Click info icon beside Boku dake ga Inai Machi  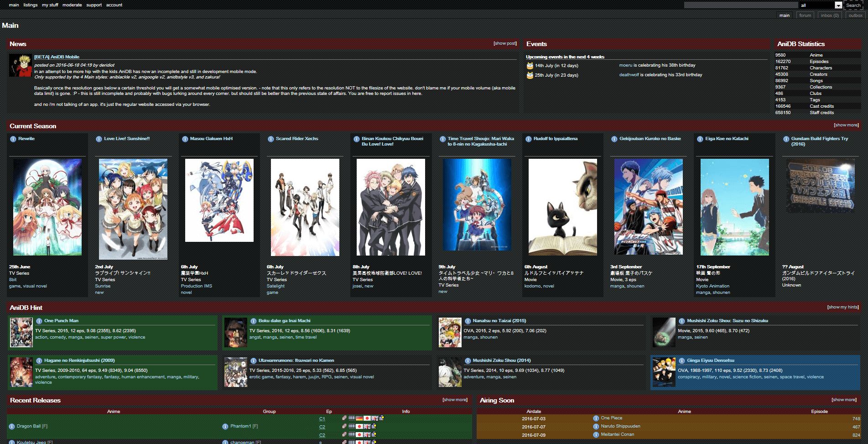[x=254, y=321]
